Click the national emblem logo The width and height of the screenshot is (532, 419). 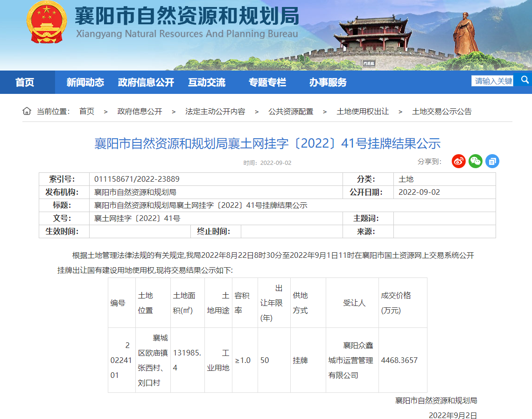pos(47,22)
